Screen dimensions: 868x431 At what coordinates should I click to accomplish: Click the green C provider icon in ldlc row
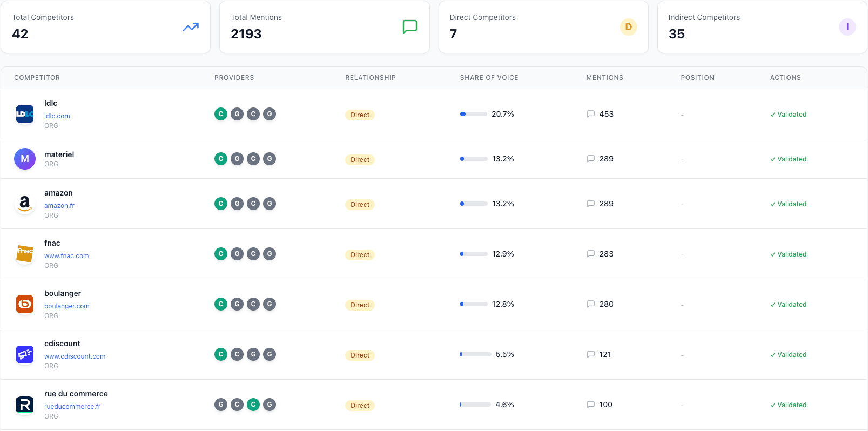pos(221,114)
